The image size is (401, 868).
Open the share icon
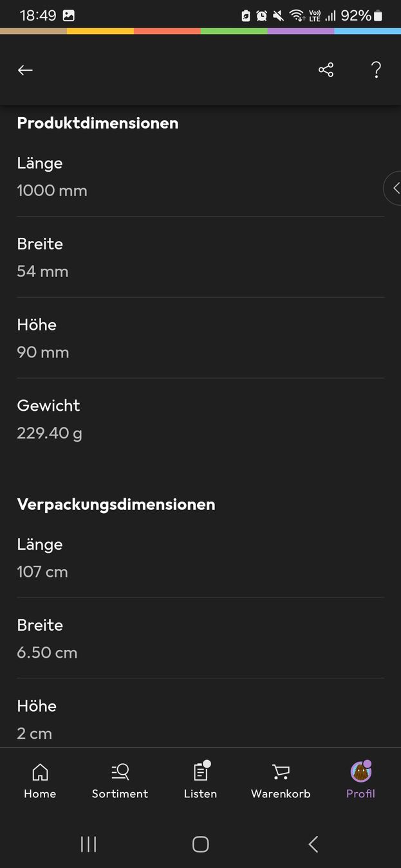point(326,70)
